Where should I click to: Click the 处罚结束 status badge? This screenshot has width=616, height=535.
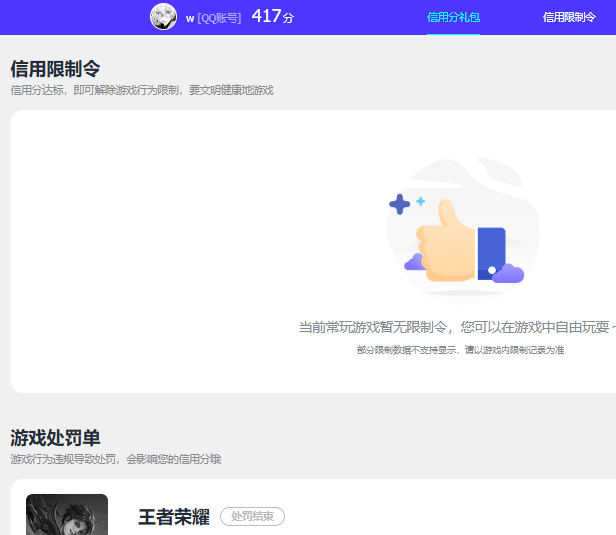pyautogui.click(x=252, y=516)
